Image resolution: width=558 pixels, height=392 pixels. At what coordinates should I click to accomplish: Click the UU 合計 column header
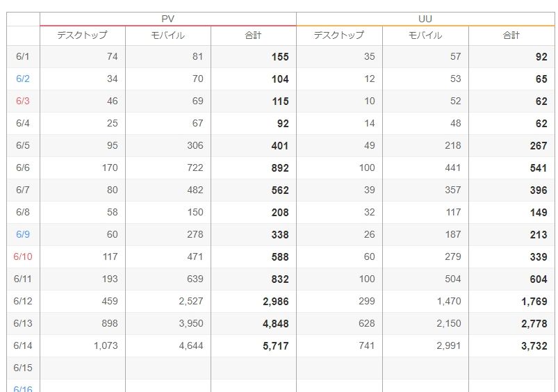click(511, 35)
